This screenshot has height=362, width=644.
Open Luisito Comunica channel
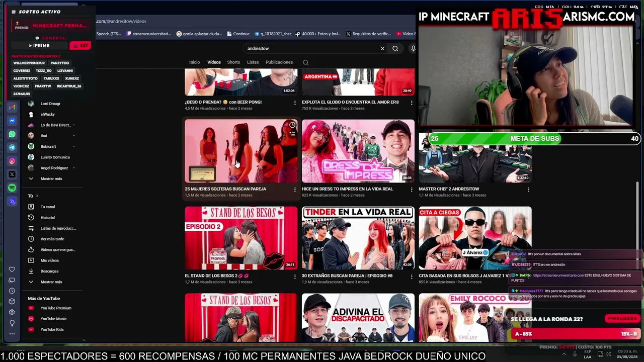55,157
